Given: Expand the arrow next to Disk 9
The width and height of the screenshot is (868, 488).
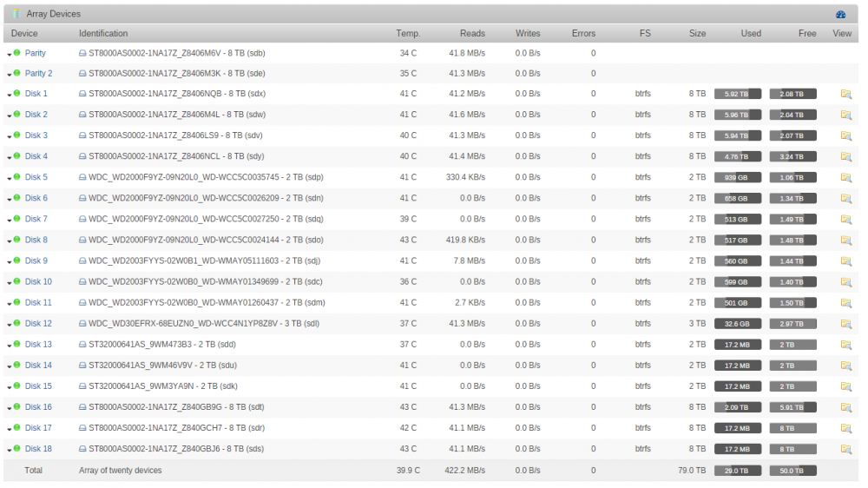Looking at the screenshot, I should pyautogui.click(x=10, y=262).
